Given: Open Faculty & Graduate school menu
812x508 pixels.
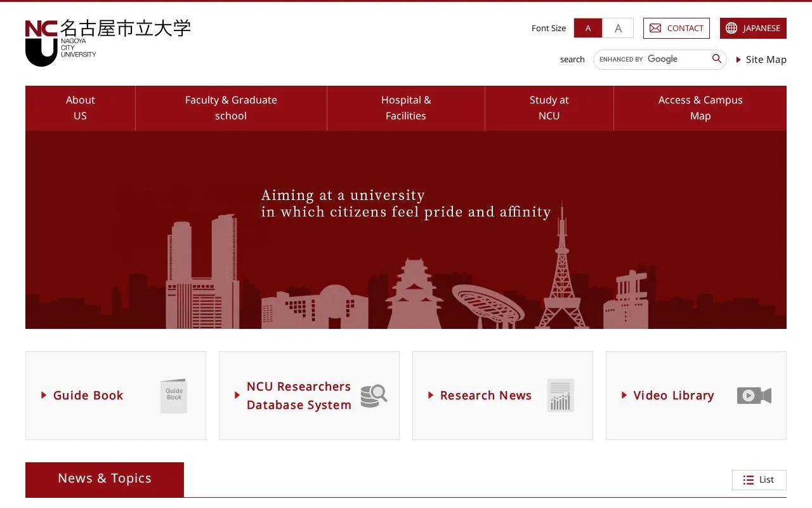Looking at the screenshot, I should click(x=231, y=108).
